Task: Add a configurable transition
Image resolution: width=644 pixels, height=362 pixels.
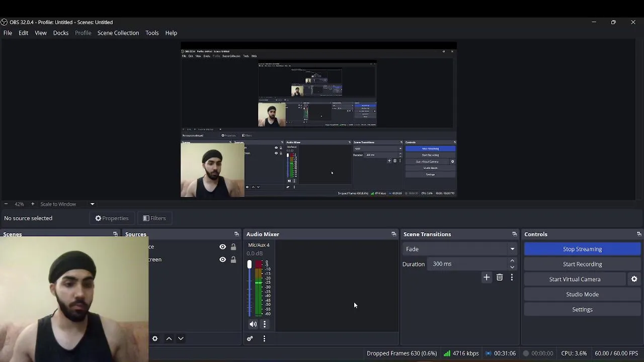Action: [x=487, y=278]
